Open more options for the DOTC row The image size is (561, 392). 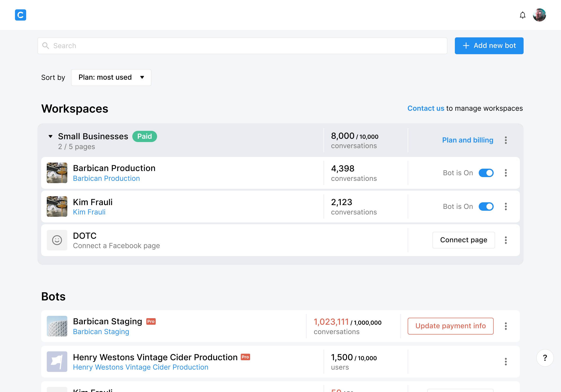click(x=506, y=240)
